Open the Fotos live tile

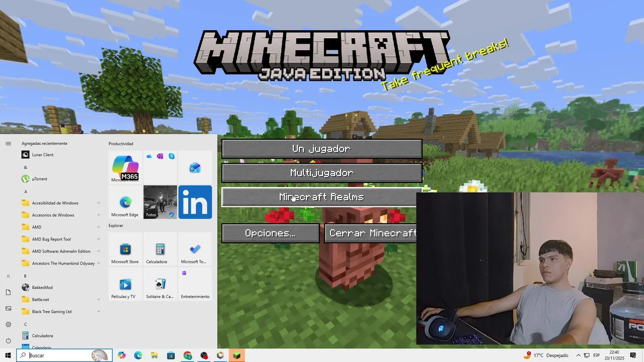point(160,202)
